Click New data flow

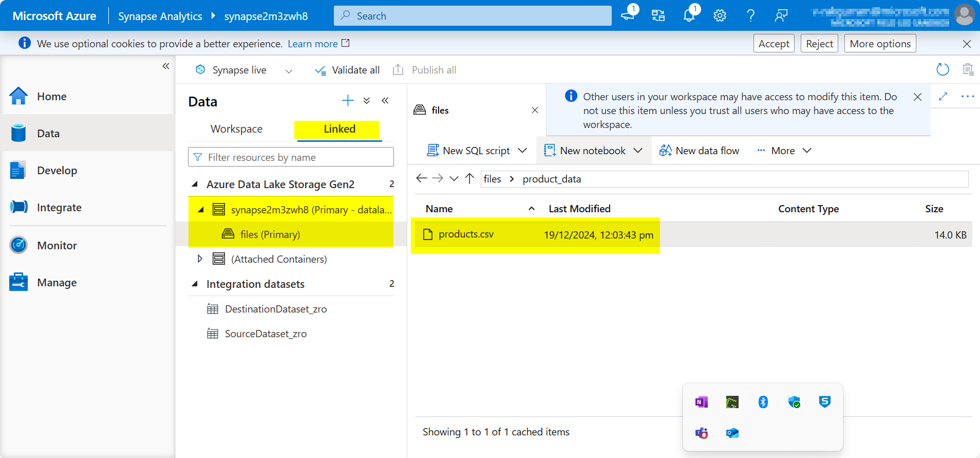click(700, 151)
